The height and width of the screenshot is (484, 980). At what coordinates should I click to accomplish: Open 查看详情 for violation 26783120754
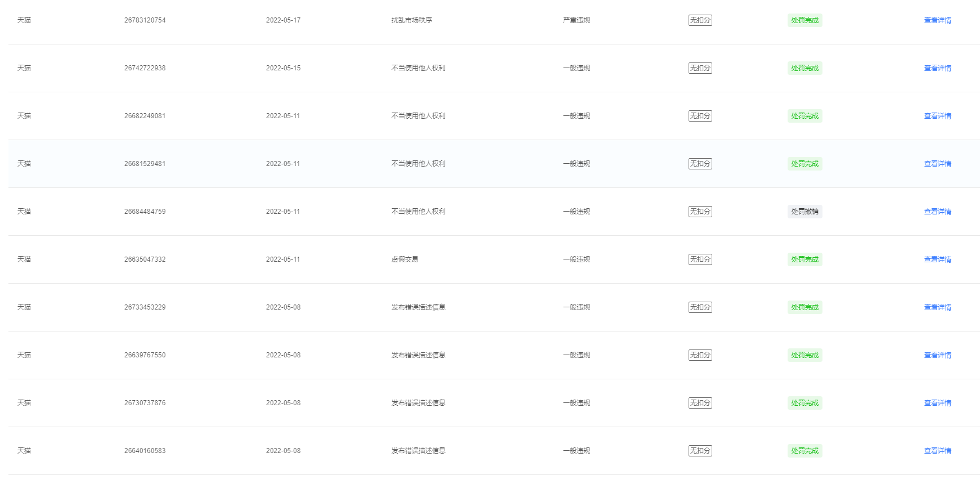click(937, 20)
